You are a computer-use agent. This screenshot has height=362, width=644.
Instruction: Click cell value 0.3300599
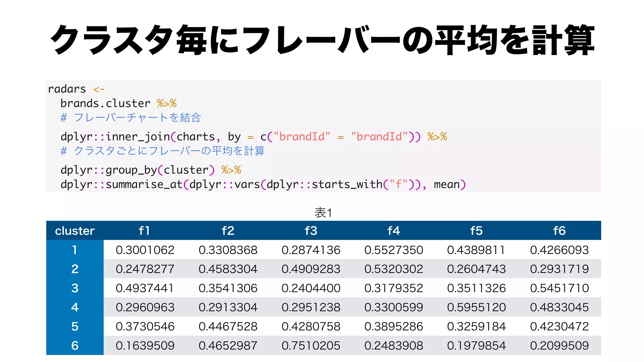394,307
